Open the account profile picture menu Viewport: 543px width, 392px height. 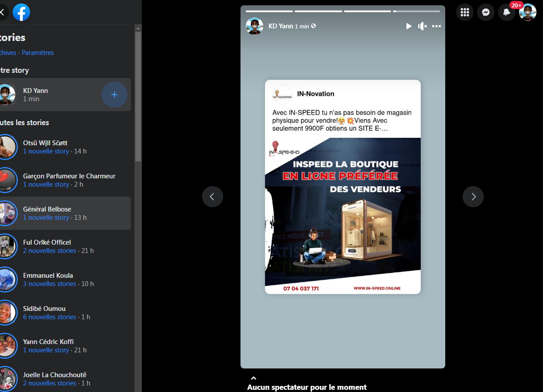[527, 12]
